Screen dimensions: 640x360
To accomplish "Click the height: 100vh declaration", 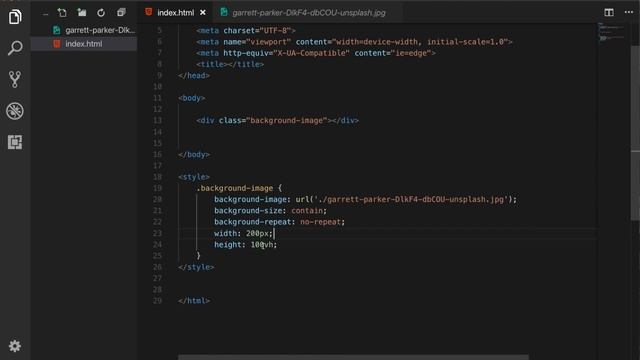I will [x=245, y=244].
